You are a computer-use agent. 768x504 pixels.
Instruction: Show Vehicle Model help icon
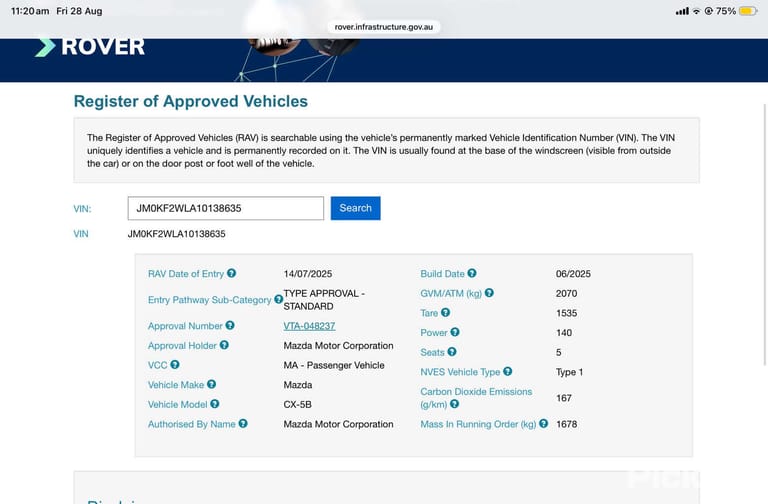coord(215,404)
